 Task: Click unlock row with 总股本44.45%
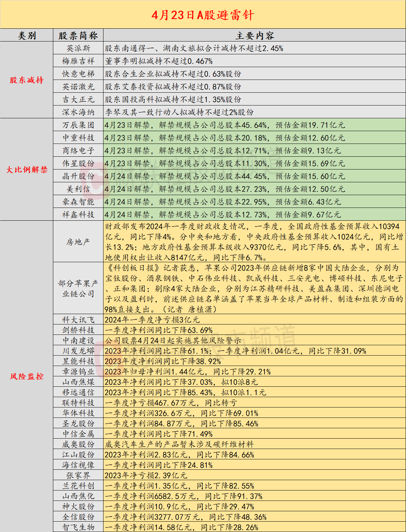tap(255, 176)
